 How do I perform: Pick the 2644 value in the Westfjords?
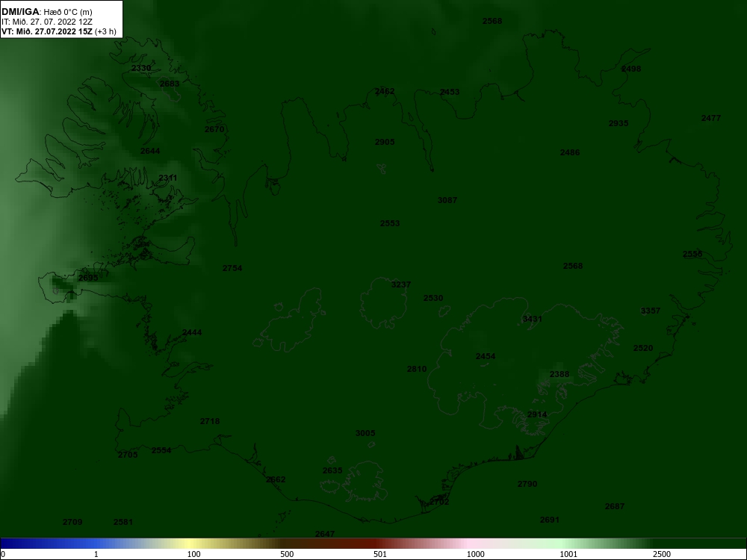tap(150, 151)
